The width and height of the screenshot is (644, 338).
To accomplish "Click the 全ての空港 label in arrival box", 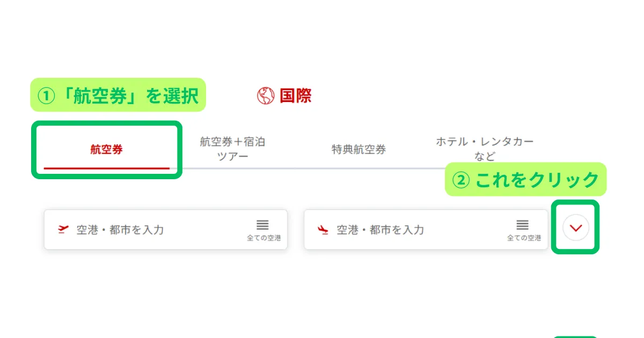I will tap(524, 238).
